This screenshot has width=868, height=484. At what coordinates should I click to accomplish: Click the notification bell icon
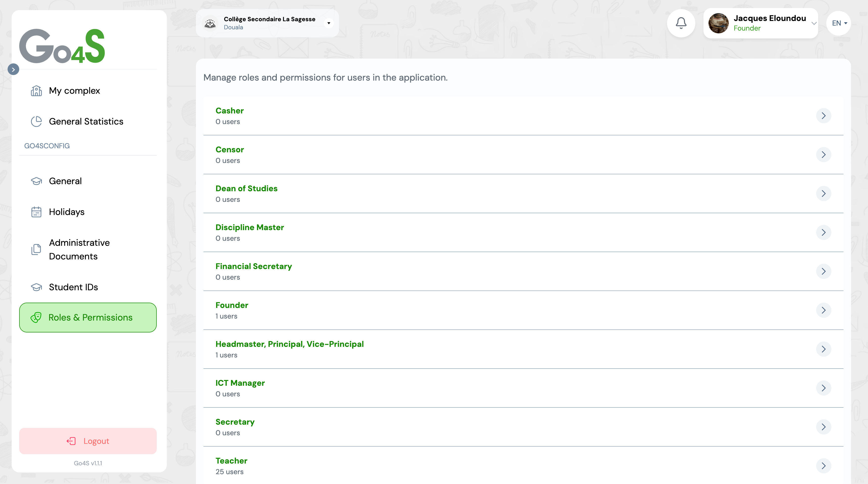[x=681, y=23]
